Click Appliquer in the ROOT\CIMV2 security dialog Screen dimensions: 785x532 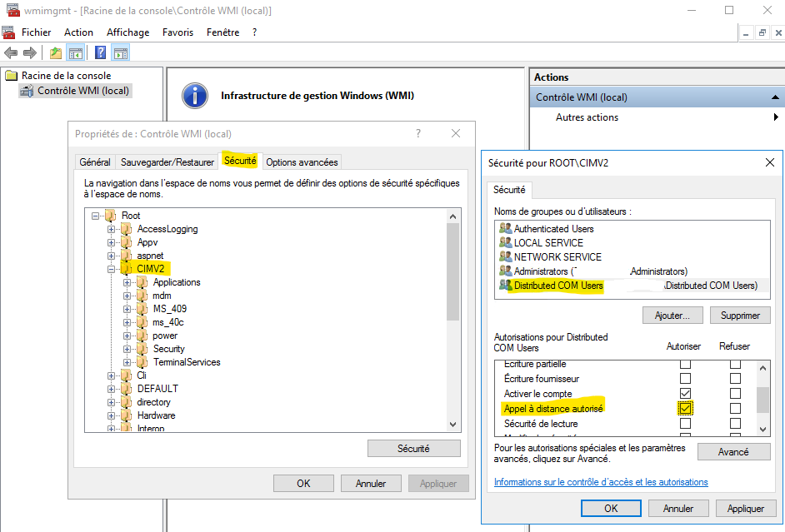coord(746,509)
